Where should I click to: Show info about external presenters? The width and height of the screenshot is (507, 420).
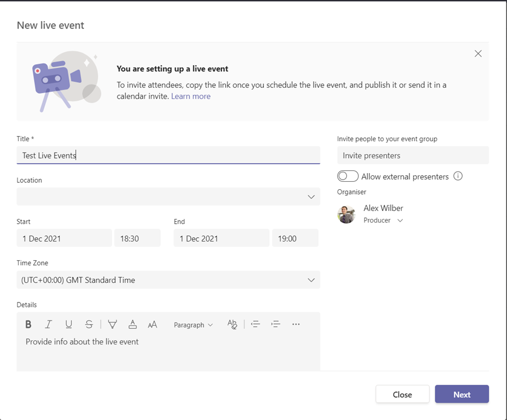(x=458, y=176)
